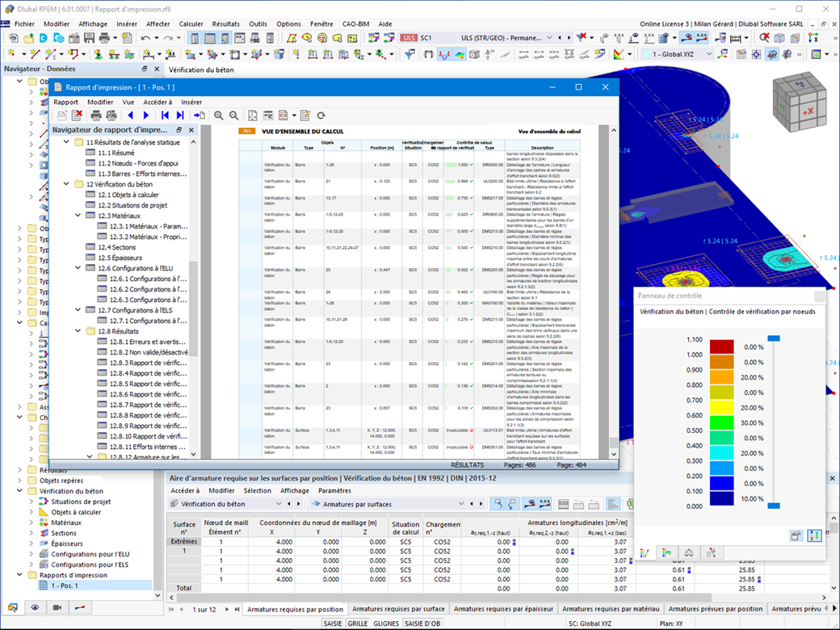Collapse the 12.6 Configurations à l'ELU node

(78, 268)
